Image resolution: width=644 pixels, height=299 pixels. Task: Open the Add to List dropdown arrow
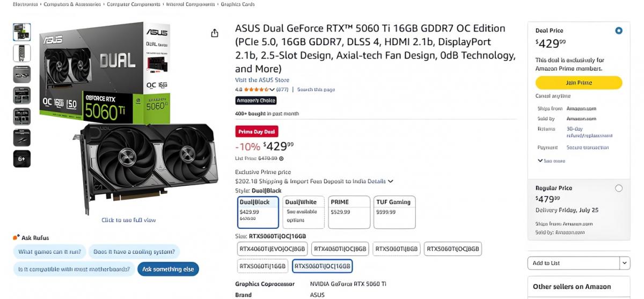625,263
